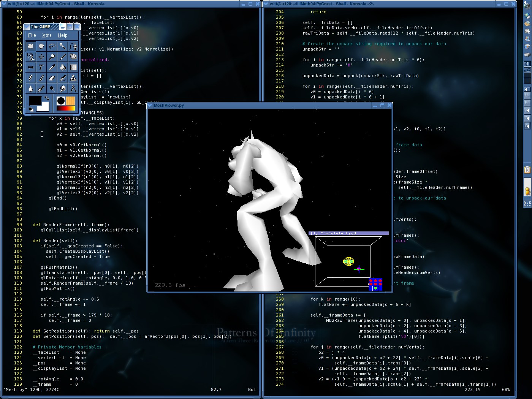Pick the Free Select lasso tool
The width and height of the screenshot is (532, 399).
pyautogui.click(x=52, y=46)
